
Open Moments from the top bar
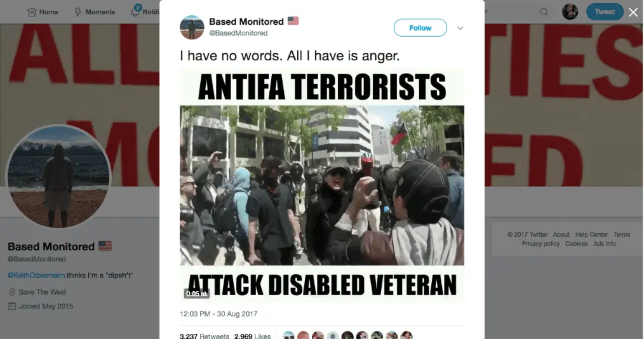click(95, 12)
